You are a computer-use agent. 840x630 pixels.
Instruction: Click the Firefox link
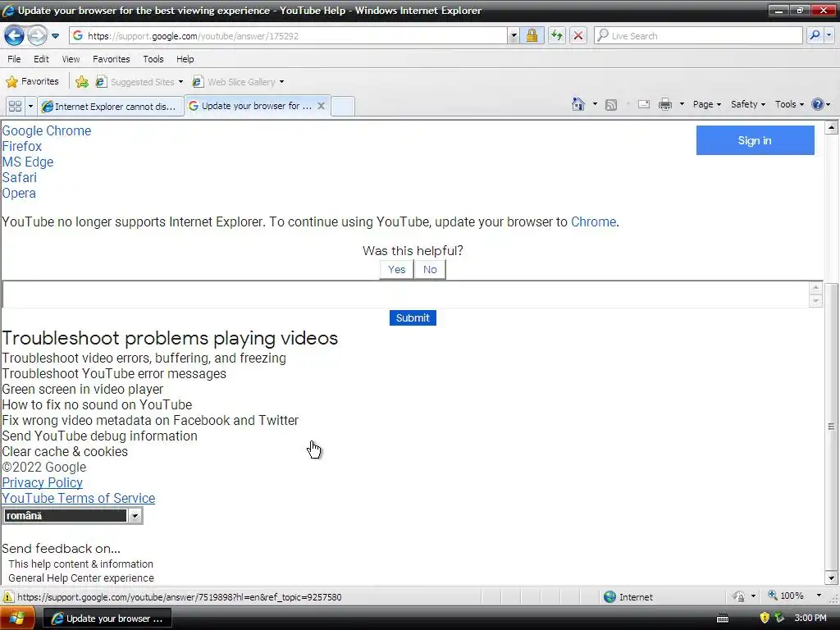pos(22,146)
